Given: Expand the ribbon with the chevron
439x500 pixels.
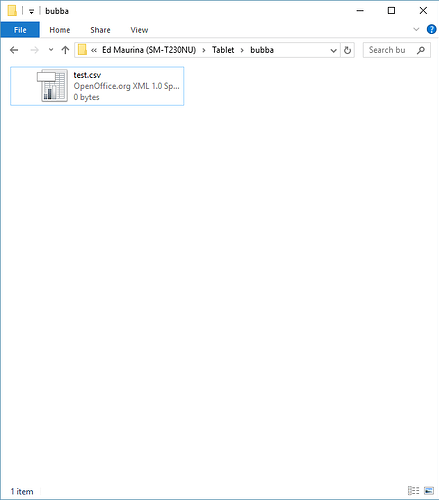Looking at the screenshot, I should (416, 29).
